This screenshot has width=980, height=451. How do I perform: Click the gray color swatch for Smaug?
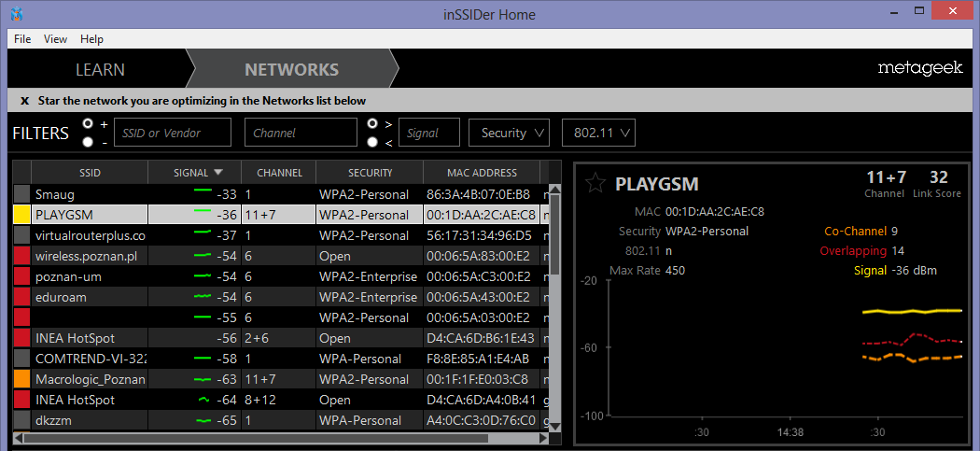pos(21,194)
